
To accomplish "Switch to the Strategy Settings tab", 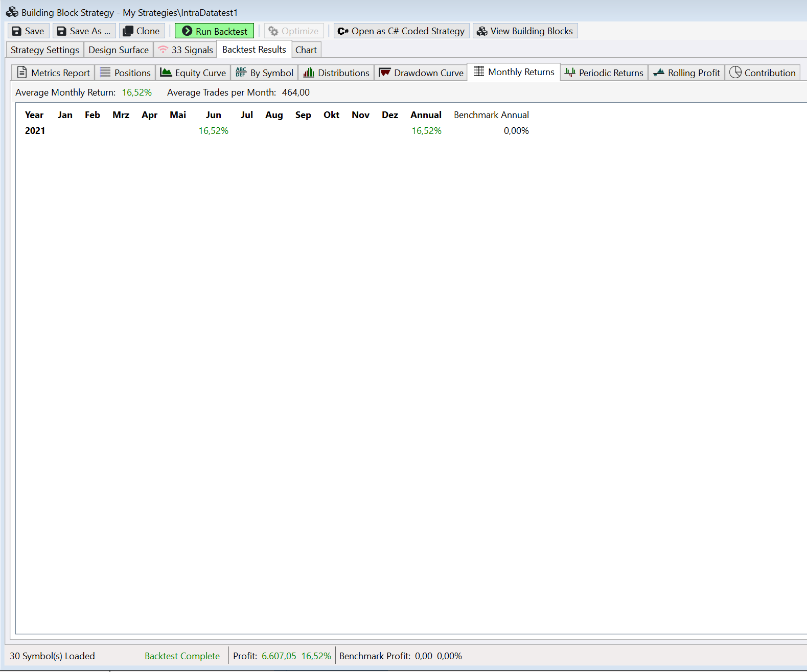I will [45, 50].
